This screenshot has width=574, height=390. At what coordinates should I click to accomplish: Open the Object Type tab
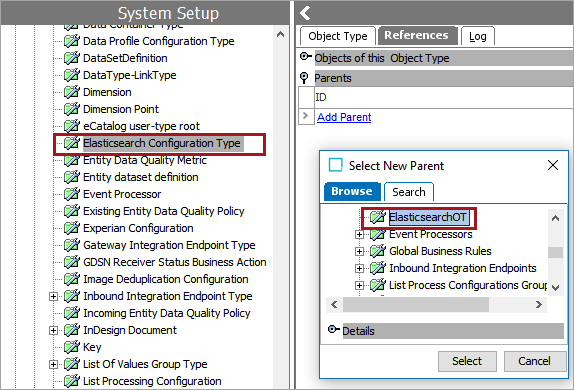click(338, 36)
